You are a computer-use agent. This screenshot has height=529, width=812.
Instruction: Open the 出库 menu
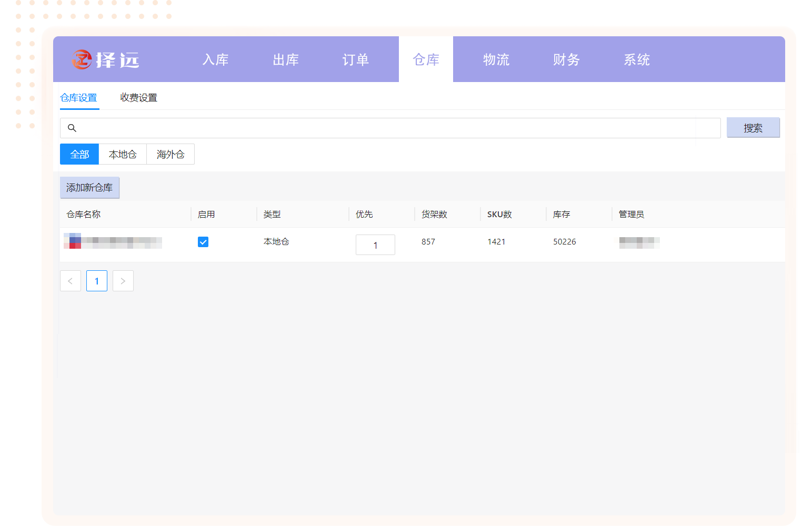point(286,59)
